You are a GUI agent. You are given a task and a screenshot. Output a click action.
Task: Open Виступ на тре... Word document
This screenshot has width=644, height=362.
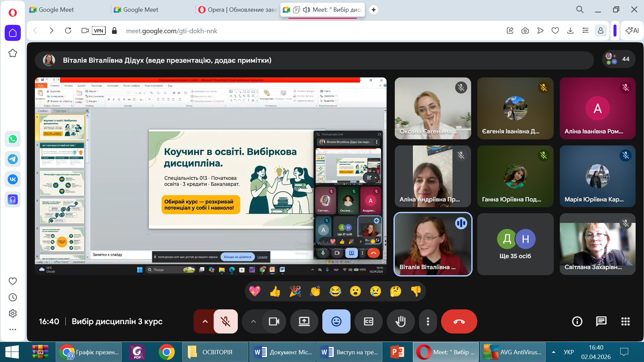pos(350,352)
